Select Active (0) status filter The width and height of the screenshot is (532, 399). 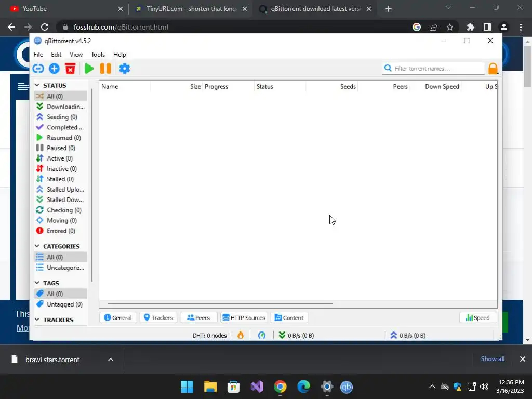(x=60, y=158)
